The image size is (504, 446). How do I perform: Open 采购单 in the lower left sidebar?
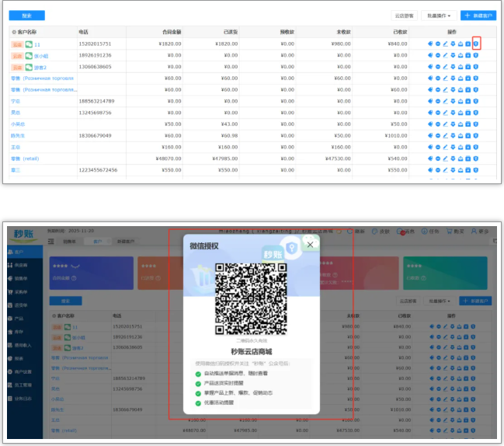click(x=25, y=292)
